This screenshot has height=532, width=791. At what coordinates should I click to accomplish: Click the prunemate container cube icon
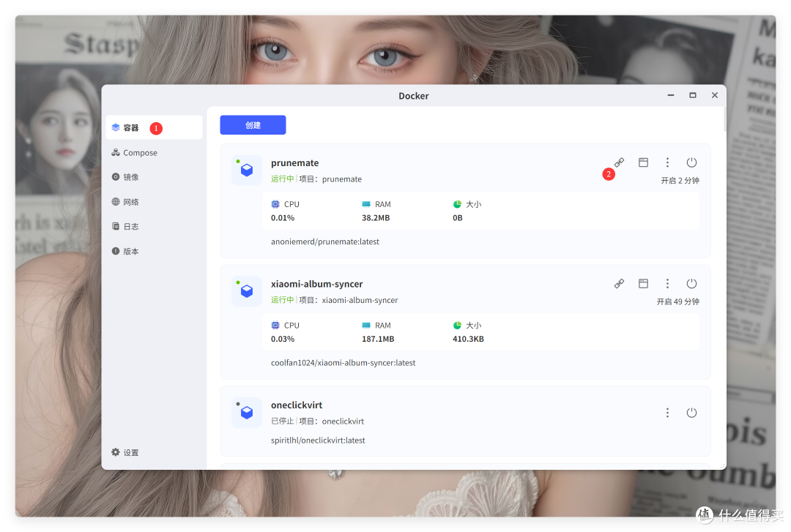click(247, 170)
